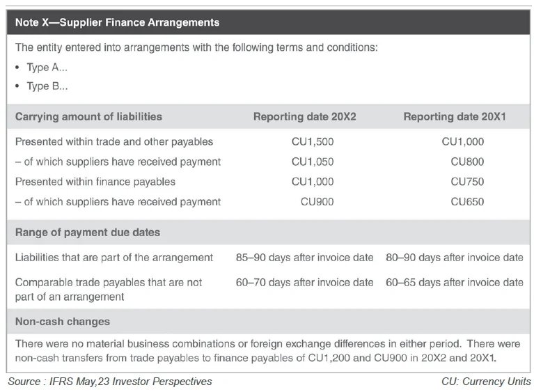
Task: Click the CU: Currency Units footnote
Action: 486,382
